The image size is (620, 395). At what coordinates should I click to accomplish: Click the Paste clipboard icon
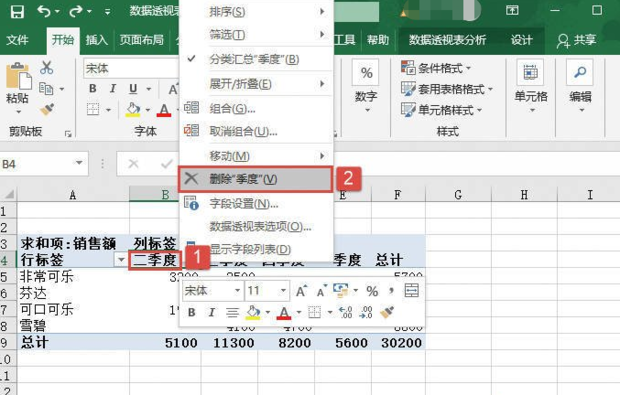pyautogui.click(x=18, y=76)
